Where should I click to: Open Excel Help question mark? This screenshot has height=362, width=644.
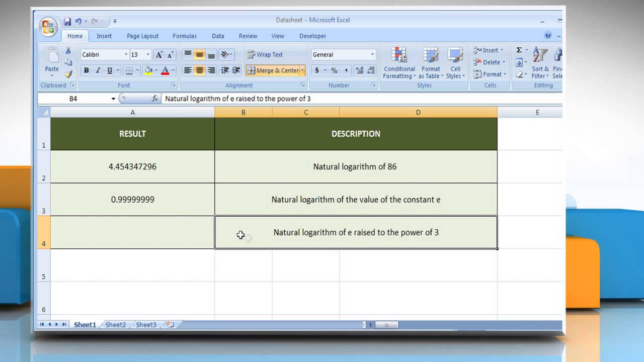[548, 35]
